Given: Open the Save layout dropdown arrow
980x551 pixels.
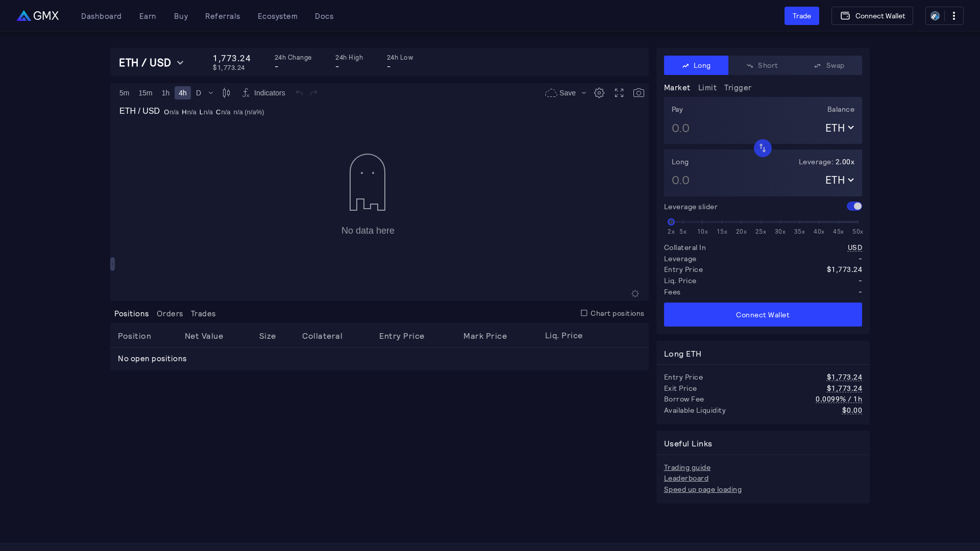Looking at the screenshot, I should pos(584,93).
